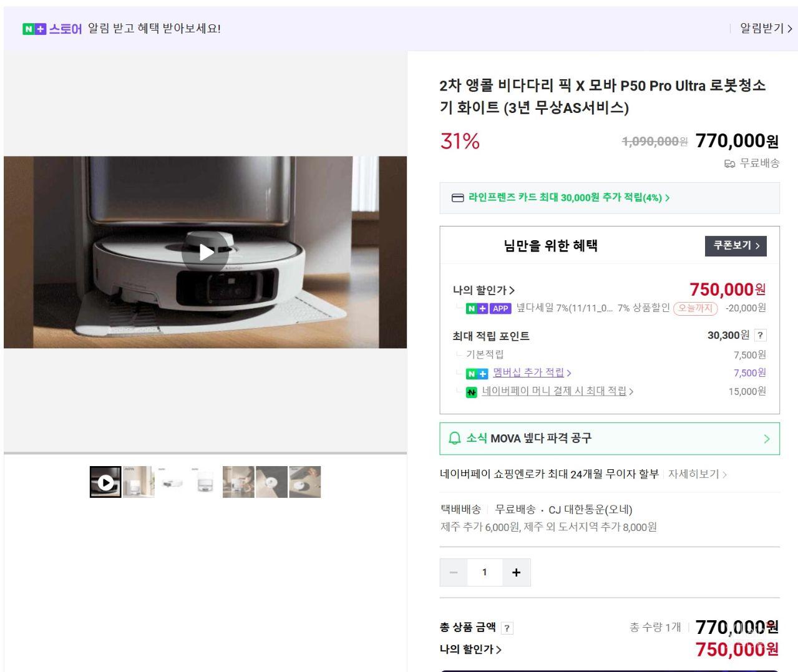The width and height of the screenshot is (798, 672).
Task: Click 알림받기 in the top banner
Action: tap(765, 29)
